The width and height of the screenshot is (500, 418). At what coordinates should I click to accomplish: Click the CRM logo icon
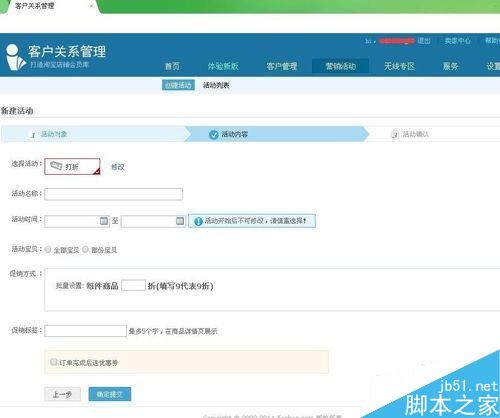click(x=15, y=57)
